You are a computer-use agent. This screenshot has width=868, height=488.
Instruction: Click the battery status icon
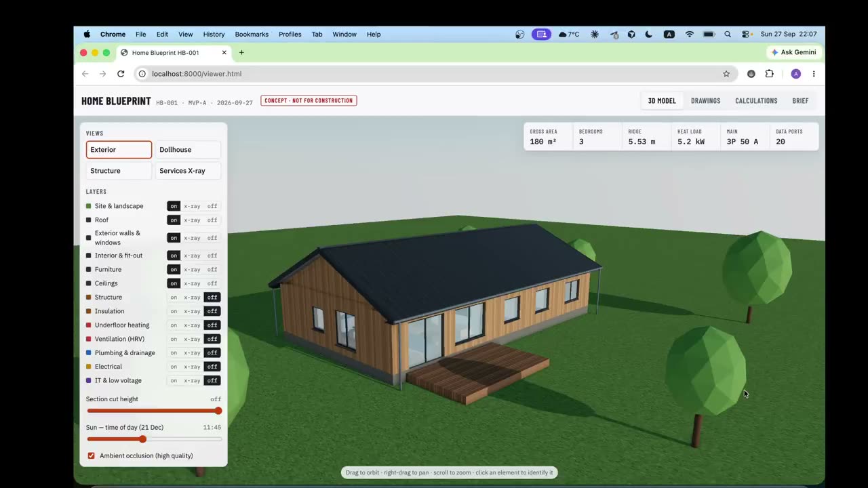[x=709, y=34]
